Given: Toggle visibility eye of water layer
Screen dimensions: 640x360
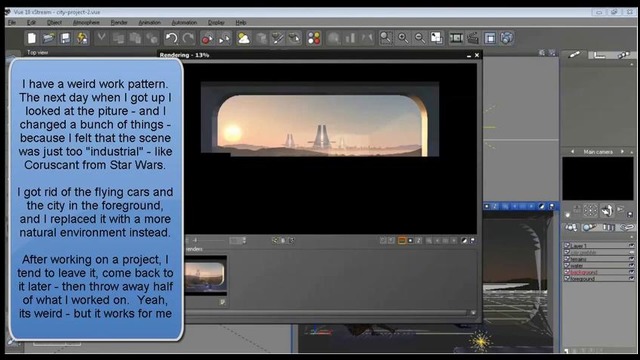Looking at the screenshot, I should click(631, 265).
